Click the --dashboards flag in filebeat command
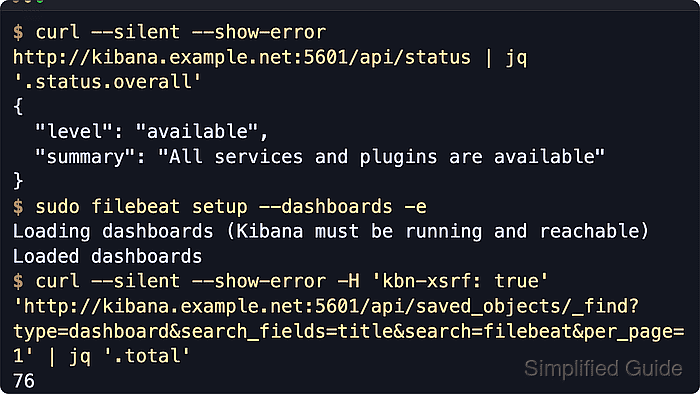 325,207
